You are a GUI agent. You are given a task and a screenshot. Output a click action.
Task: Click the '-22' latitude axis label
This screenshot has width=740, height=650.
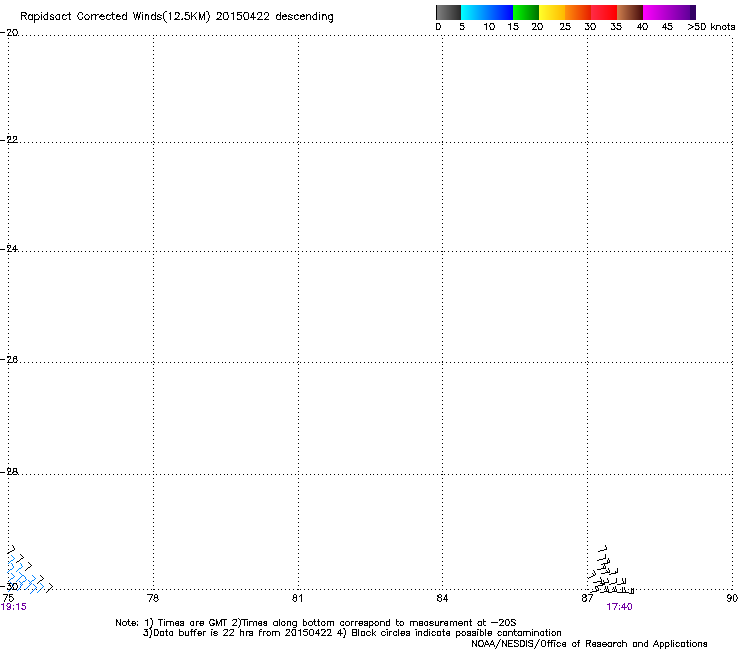click(10, 140)
